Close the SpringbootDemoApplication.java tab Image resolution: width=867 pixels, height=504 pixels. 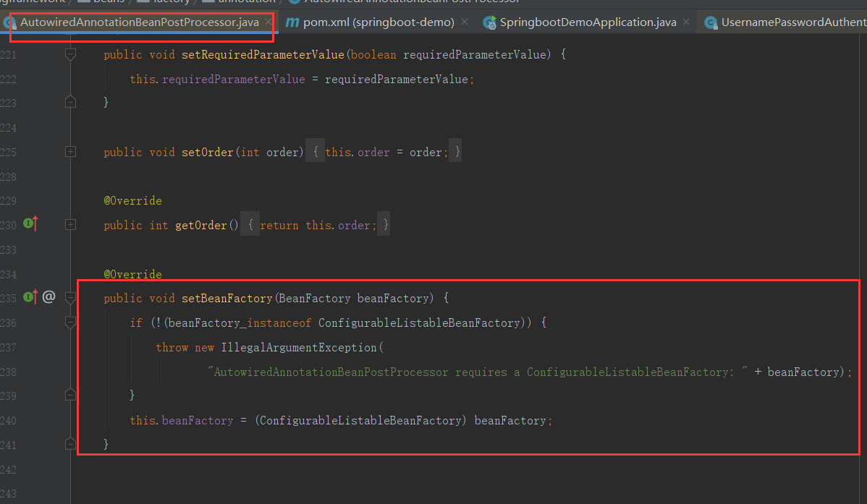point(685,22)
